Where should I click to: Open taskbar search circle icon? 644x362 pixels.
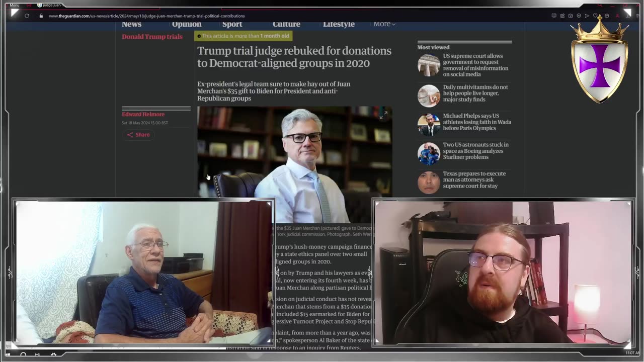(23, 354)
